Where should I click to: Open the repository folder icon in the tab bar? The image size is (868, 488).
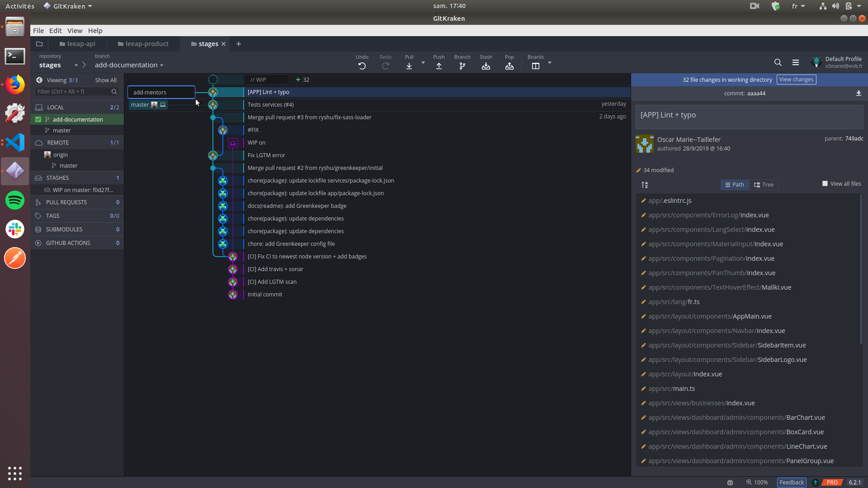[39, 44]
